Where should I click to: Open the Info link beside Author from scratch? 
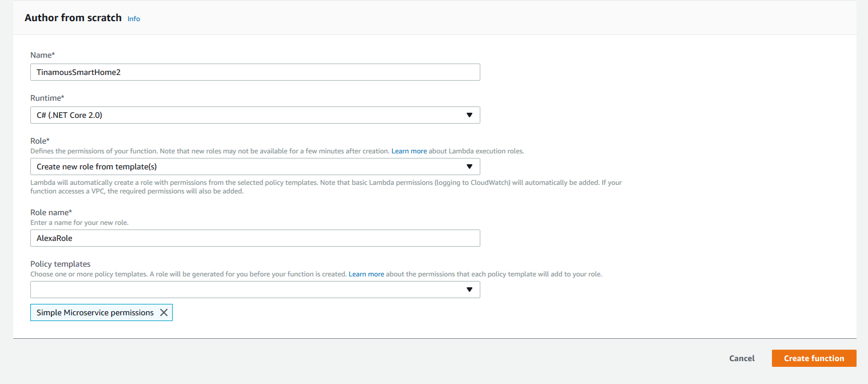(134, 19)
